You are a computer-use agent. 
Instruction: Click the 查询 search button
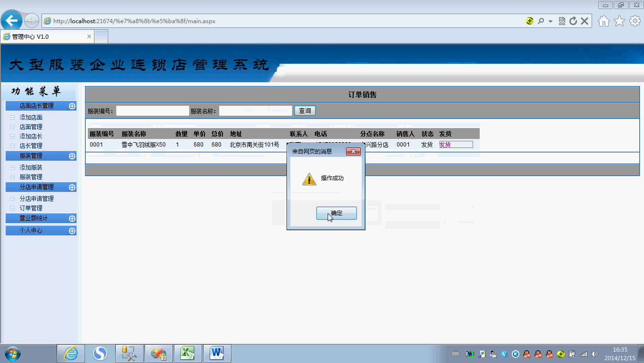point(305,111)
